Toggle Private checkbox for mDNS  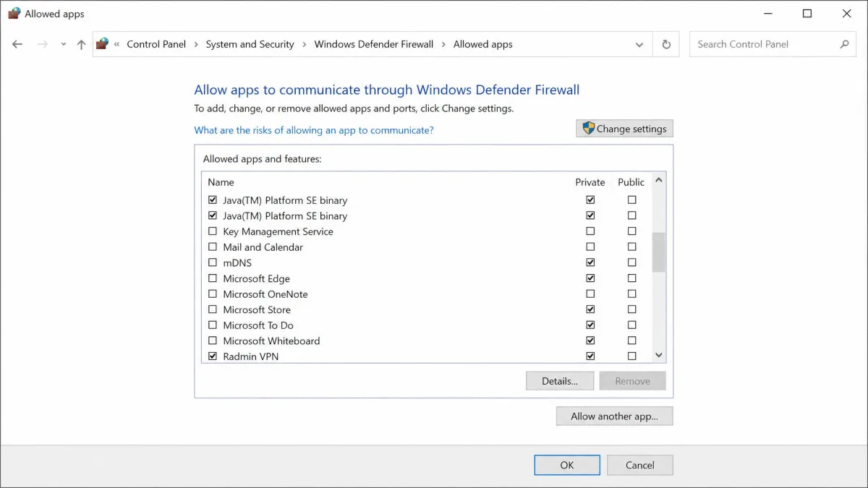[590, 262]
